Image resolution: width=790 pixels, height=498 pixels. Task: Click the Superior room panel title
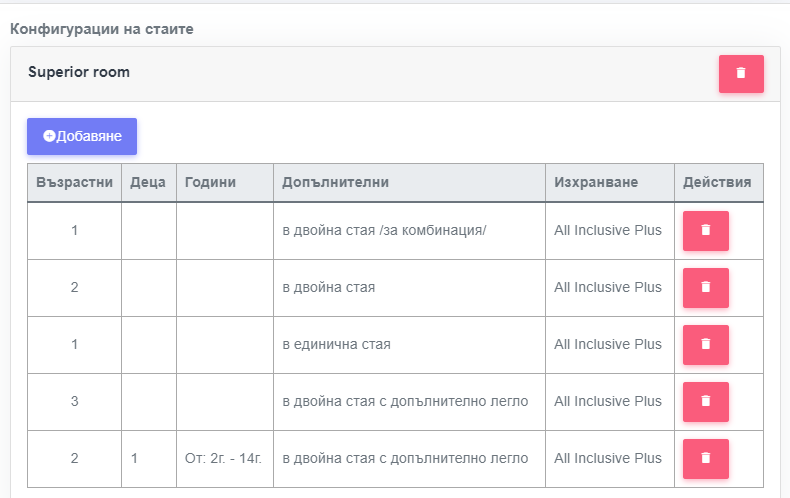(79, 72)
